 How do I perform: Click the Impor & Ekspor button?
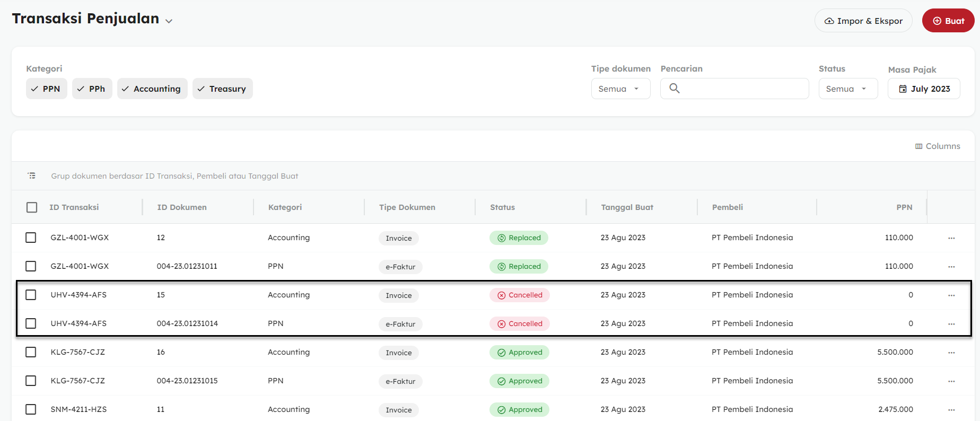point(863,21)
